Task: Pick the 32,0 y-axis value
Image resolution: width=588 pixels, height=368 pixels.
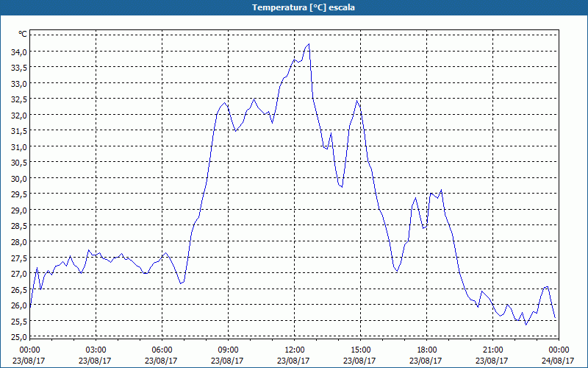Action: coord(19,116)
